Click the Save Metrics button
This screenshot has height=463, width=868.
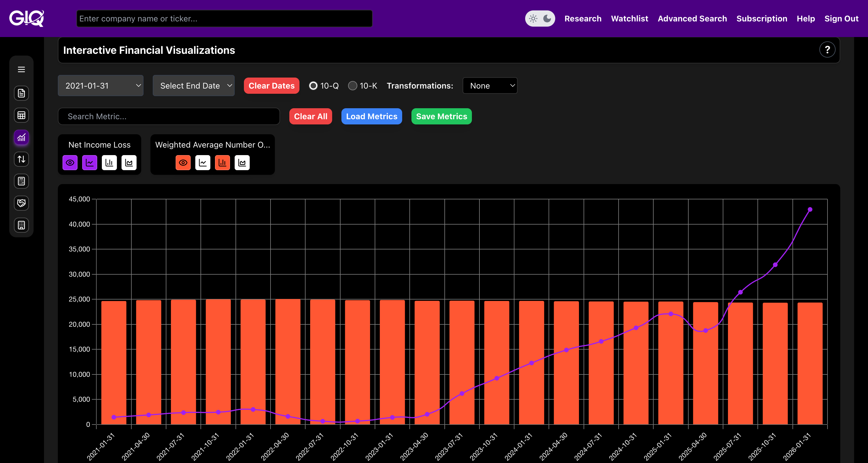click(x=441, y=116)
